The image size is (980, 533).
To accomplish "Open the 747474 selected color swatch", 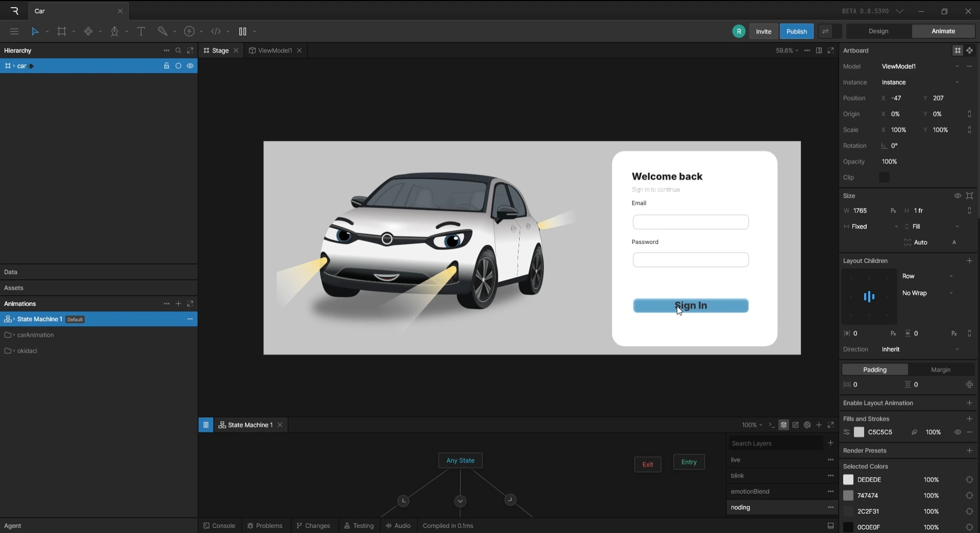I will coord(848,496).
